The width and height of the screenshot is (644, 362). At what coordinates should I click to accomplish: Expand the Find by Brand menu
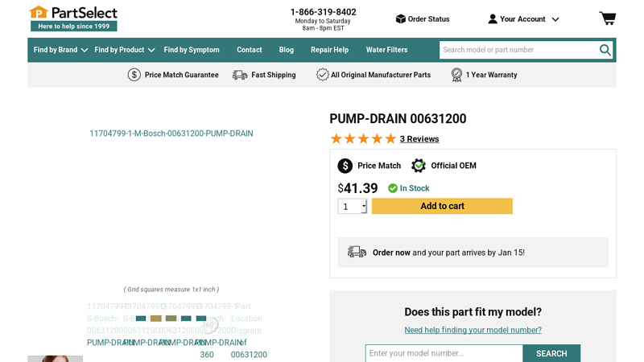coord(60,50)
